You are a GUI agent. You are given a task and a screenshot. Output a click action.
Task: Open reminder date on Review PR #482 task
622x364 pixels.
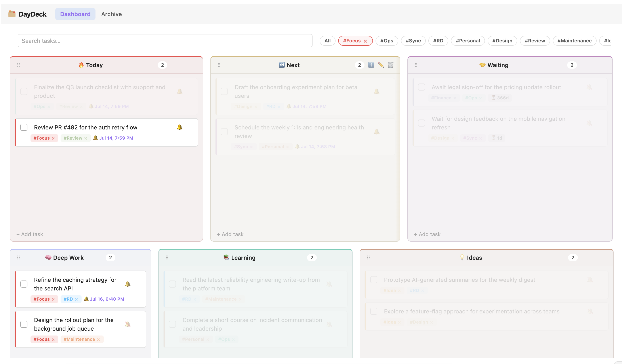[113, 138]
